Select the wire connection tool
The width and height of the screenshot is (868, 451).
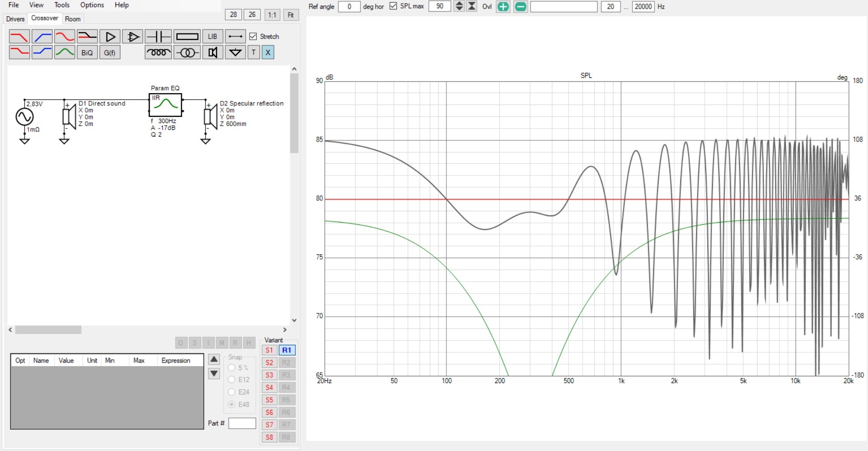pyautogui.click(x=235, y=36)
